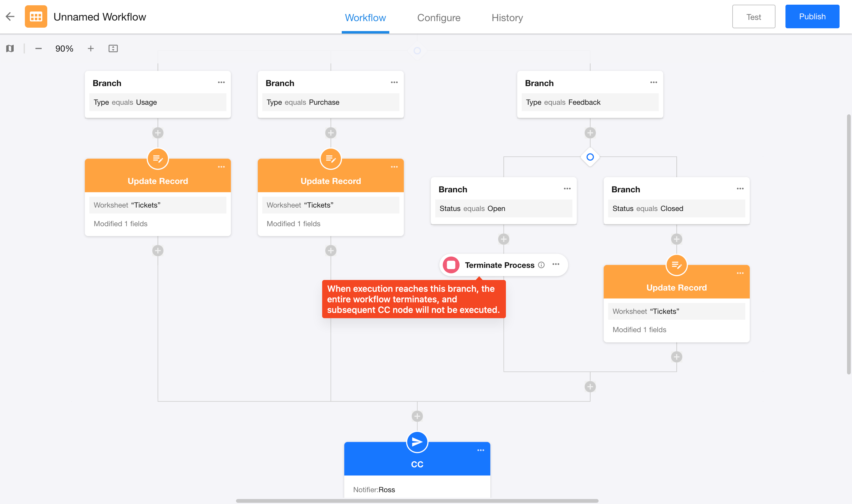Toggle the minimap icon in toolbar
The image size is (852, 504).
10,48
